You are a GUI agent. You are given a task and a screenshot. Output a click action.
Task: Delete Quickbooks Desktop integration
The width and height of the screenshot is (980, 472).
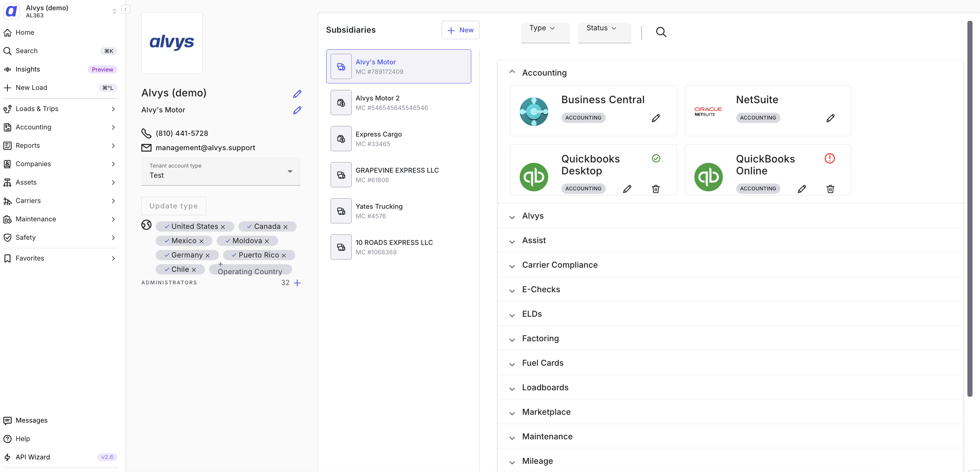pyautogui.click(x=655, y=189)
